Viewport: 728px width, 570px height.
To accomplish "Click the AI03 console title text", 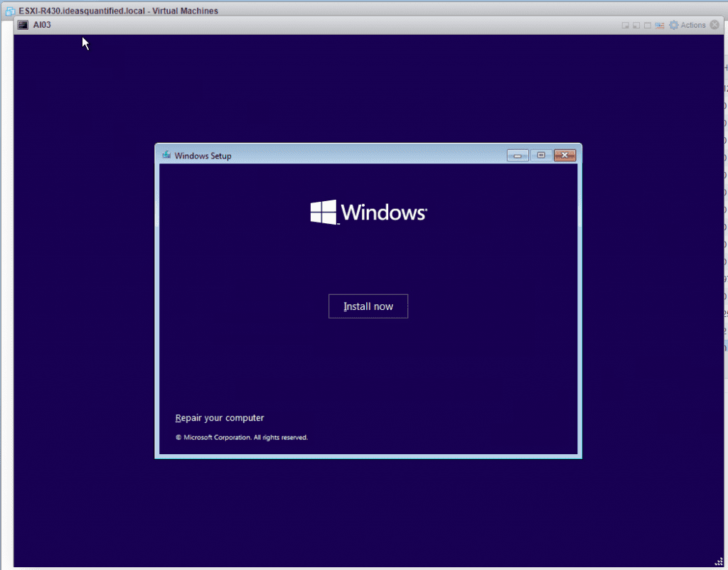I will 42,25.
